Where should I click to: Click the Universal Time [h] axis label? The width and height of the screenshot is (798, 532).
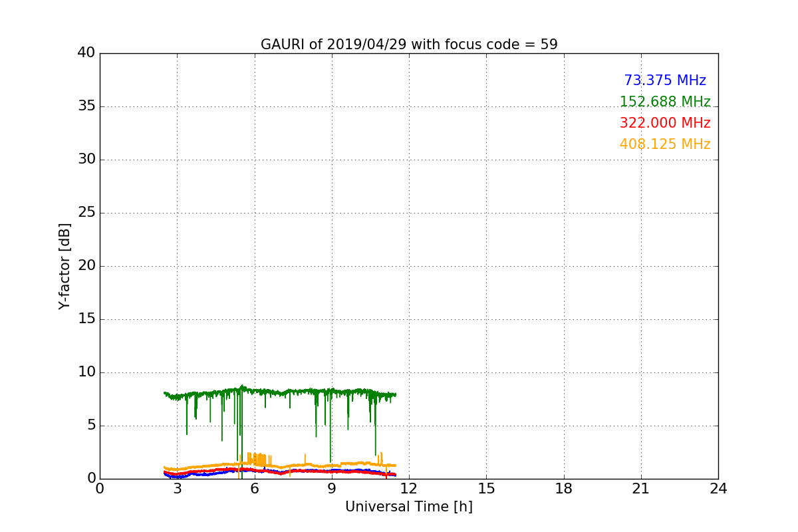click(x=409, y=507)
